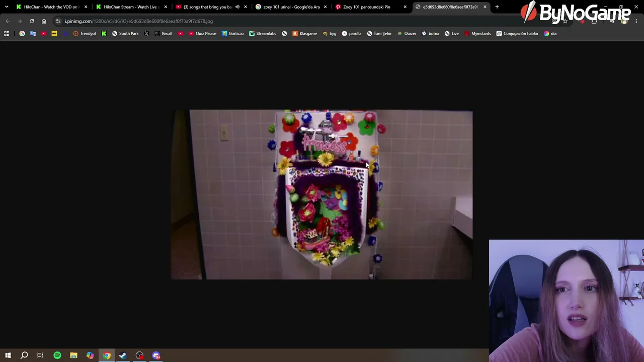Viewport: 644px width, 362px height.
Task: Close the active pinimg image tab
Action: click(485, 7)
